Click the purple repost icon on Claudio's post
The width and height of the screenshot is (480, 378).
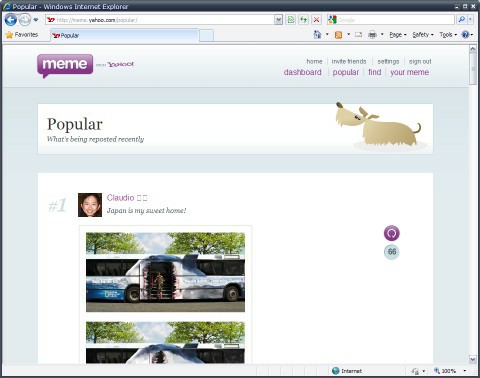tap(392, 233)
